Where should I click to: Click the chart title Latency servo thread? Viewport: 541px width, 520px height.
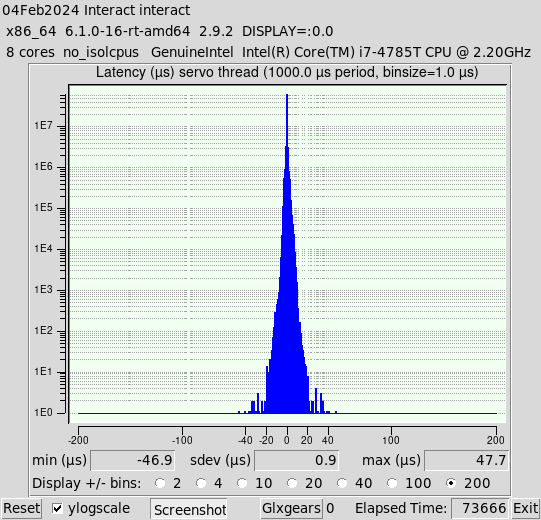tap(287, 72)
